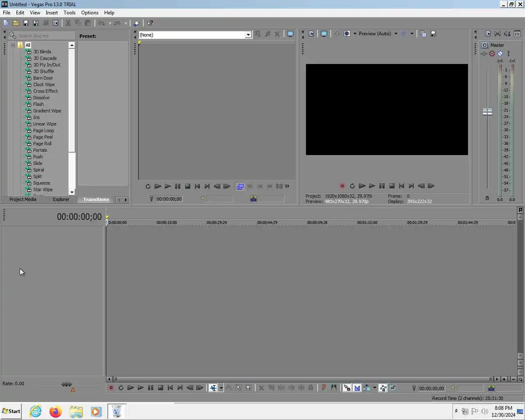This screenshot has width=525, height=420.
Task: Open Firefox from the taskbar
Action: tap(56, 411)
